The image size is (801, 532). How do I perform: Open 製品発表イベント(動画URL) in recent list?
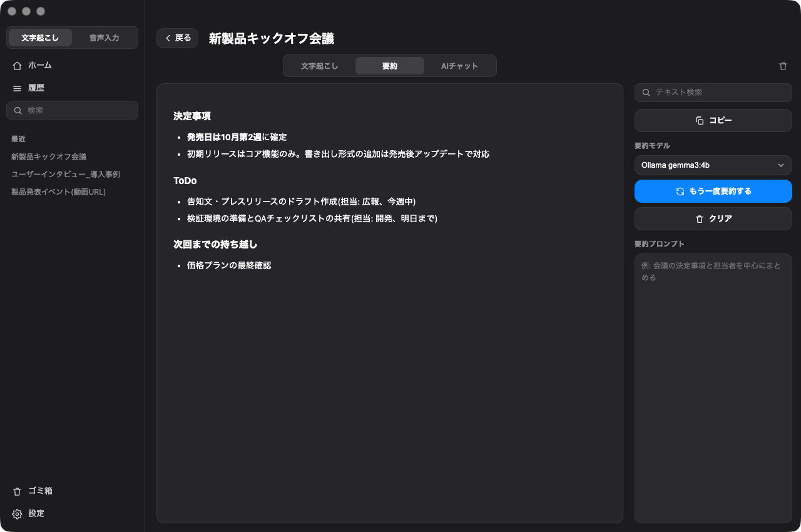pyautogui.click(x=59, y=192)
